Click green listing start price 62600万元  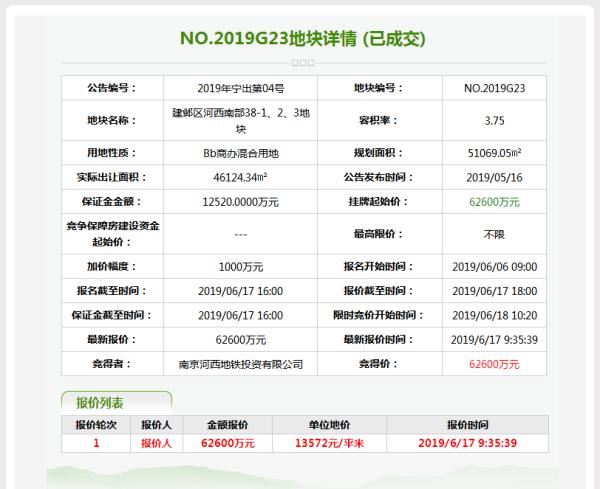click(494, 202)
